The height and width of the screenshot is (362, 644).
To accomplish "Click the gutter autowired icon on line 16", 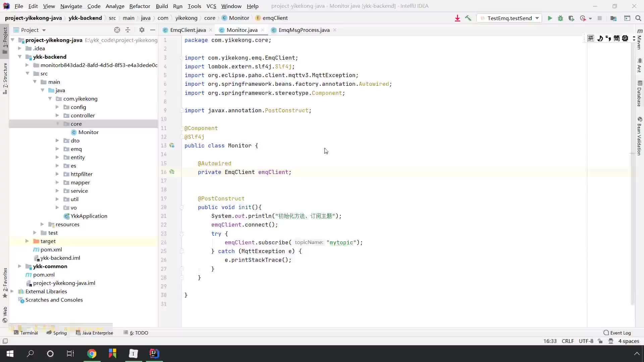I will pos(172,172).
